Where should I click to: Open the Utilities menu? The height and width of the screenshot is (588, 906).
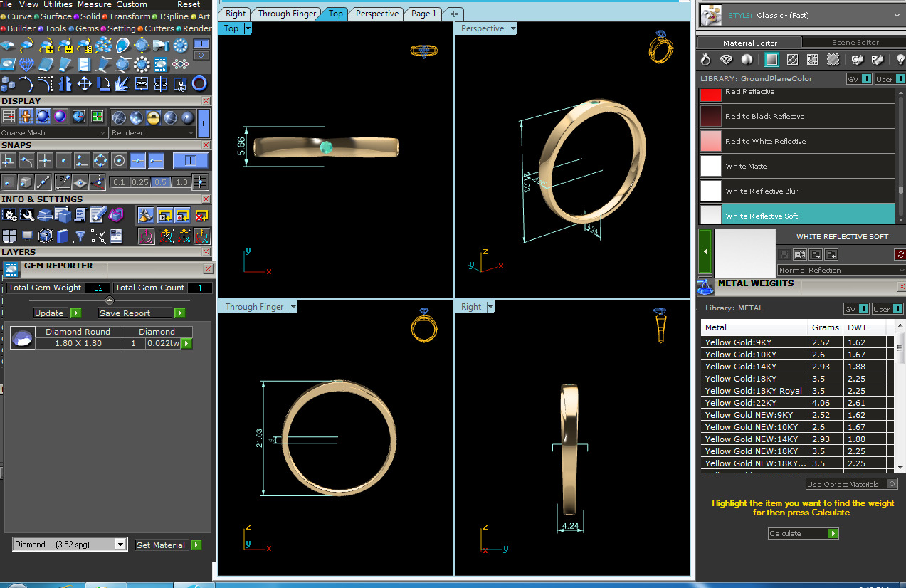pos(58,4)
